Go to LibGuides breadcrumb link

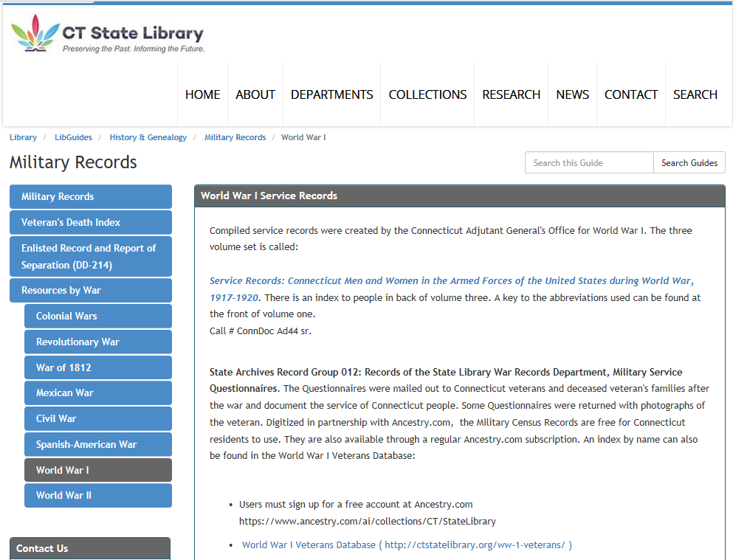73,137
